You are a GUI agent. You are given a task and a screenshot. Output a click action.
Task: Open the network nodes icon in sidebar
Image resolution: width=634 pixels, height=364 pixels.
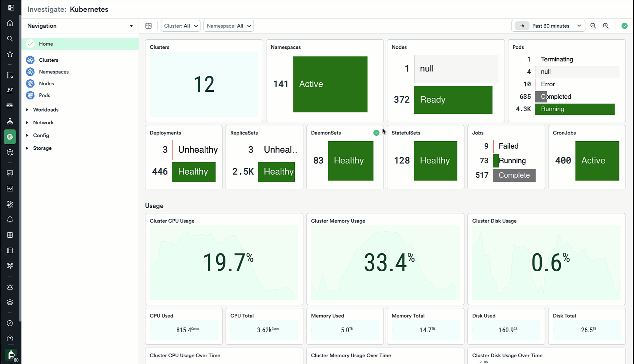[10, 266]
